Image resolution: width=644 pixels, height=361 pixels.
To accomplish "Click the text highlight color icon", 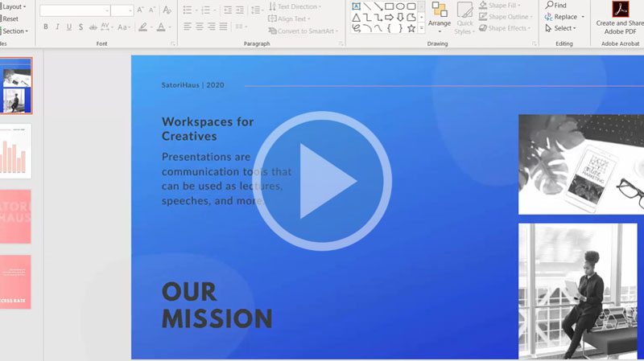I will [143, 27].
